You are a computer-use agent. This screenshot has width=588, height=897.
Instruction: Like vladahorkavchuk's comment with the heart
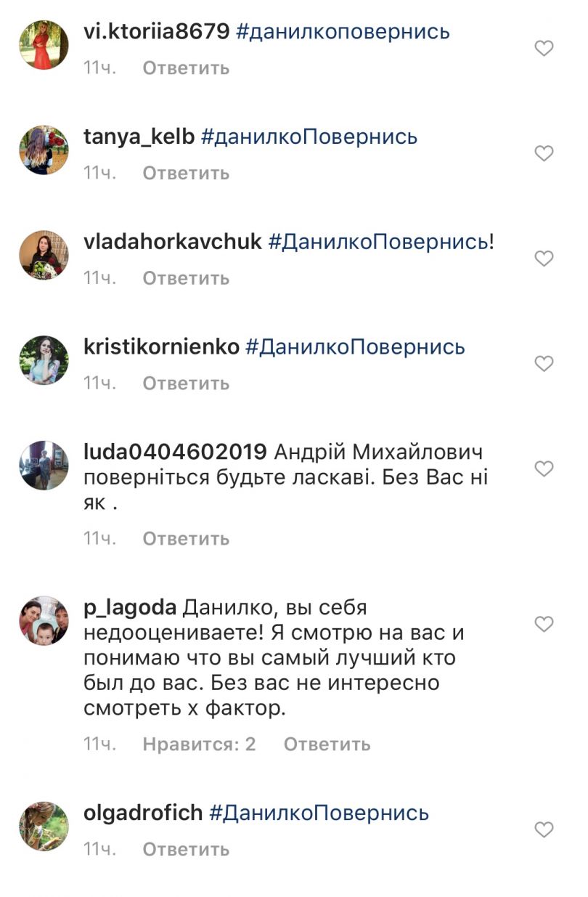544,259
